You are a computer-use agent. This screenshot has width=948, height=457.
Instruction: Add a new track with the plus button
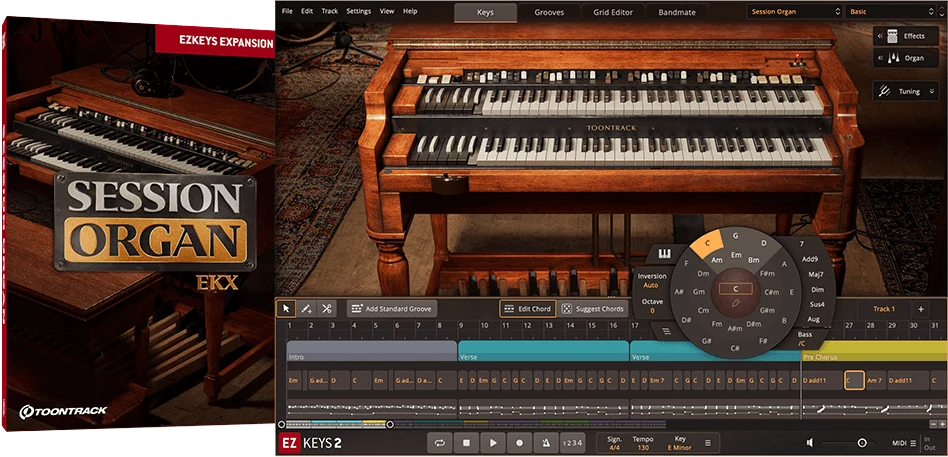[x=921, y=309]
